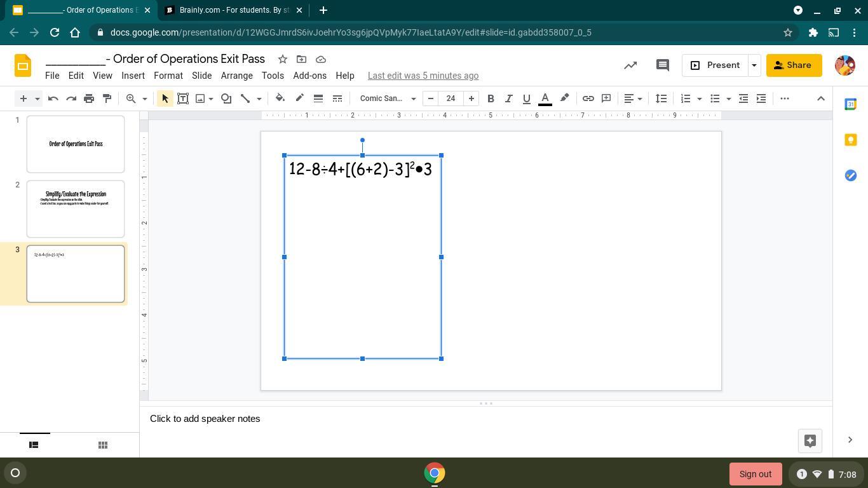Select the Paint format roller icon

(107, 98)
